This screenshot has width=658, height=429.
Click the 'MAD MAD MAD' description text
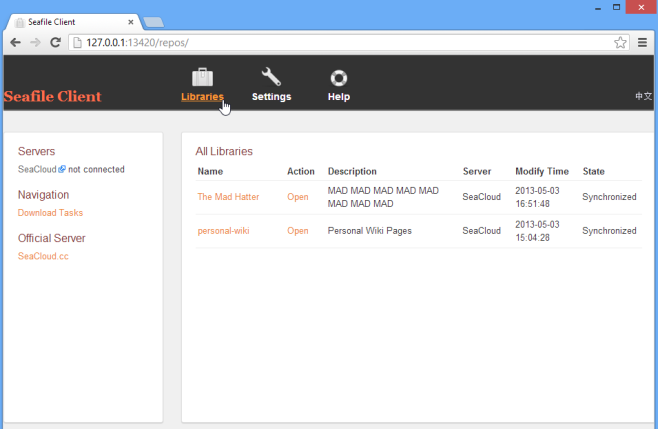point(383,197)
